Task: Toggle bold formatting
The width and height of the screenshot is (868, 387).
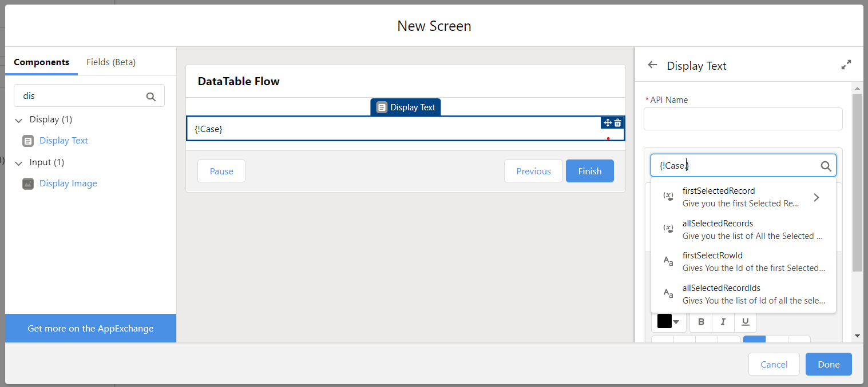Action: point(700,322)
